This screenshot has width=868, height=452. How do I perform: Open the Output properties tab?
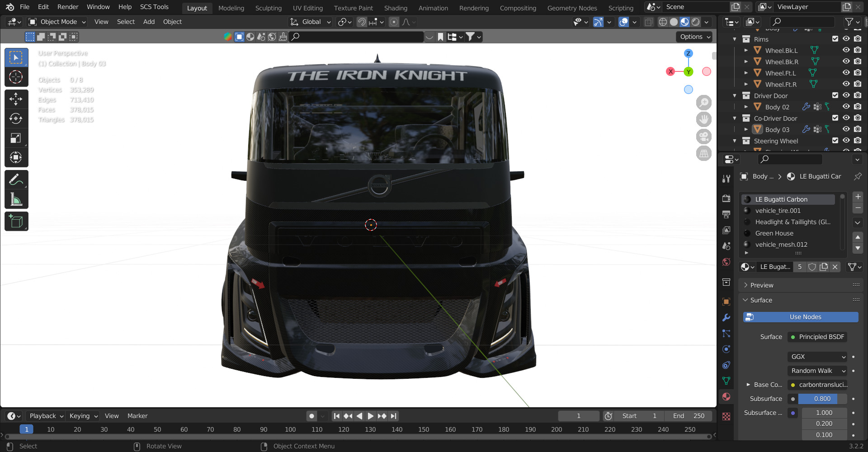tap(726, 214)
